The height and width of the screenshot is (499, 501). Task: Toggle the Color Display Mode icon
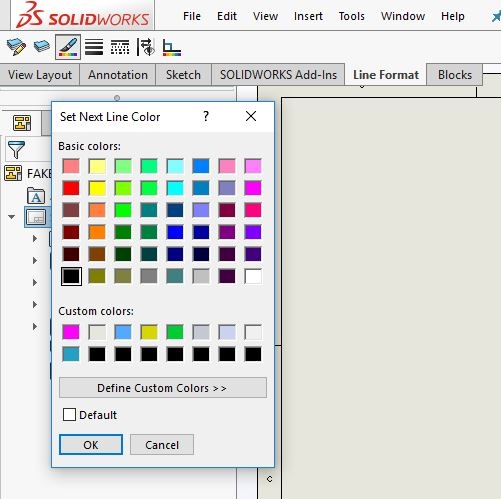click(x=172, y=47)
